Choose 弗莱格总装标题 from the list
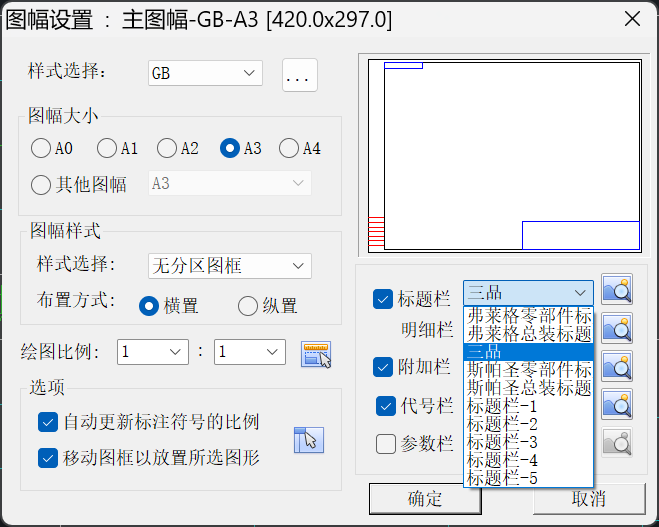This screenshot has height=527, width=659. coord(529,334)
